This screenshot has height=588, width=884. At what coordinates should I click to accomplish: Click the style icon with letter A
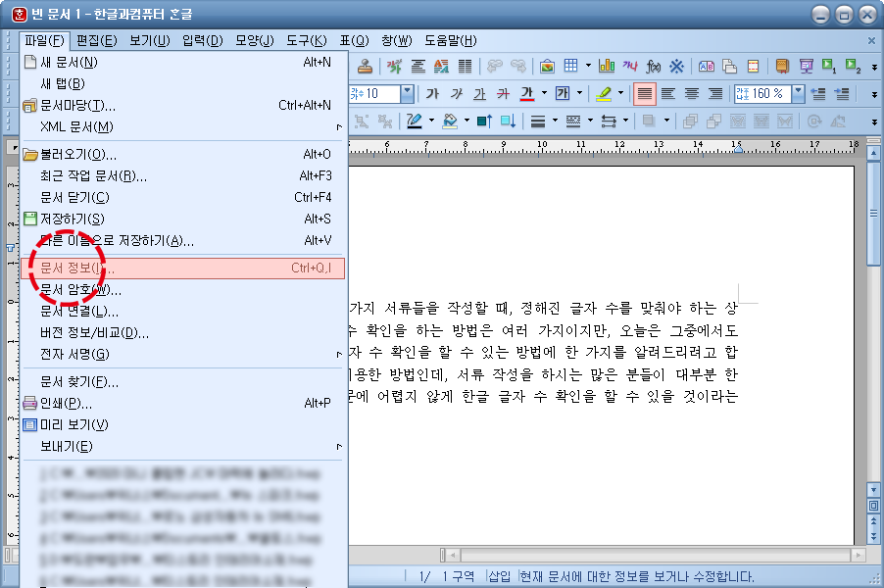441,67
